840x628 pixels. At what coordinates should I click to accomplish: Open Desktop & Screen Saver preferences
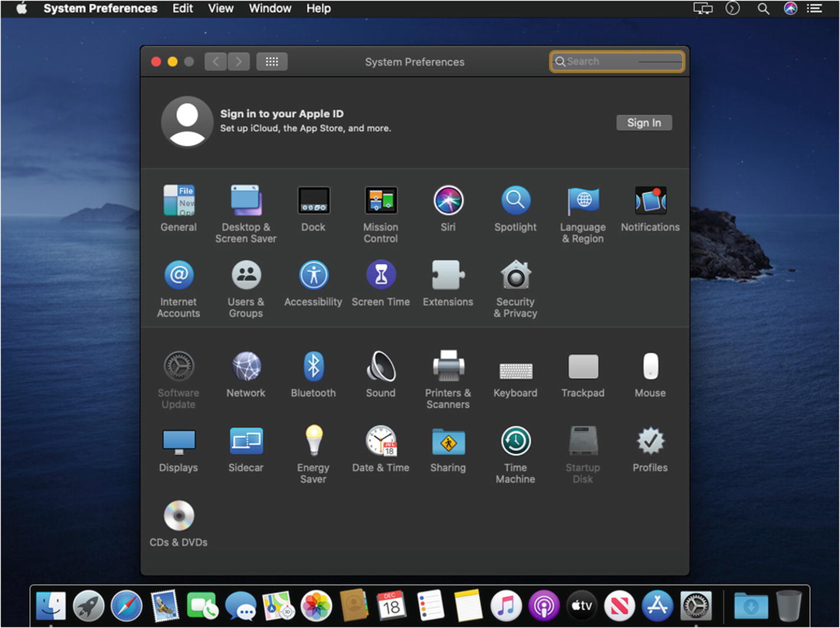(x=246, y=201)
